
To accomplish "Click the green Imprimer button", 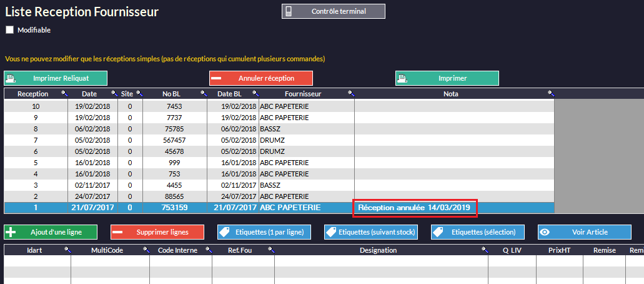I will click(x=447, y=78).
